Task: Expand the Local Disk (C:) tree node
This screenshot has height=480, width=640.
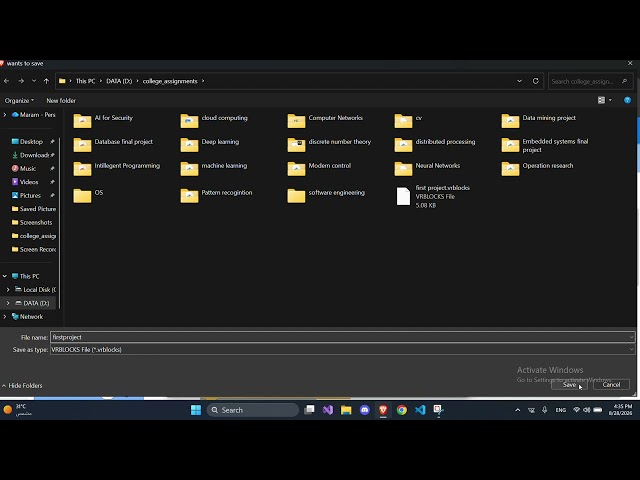Action: 8,289
